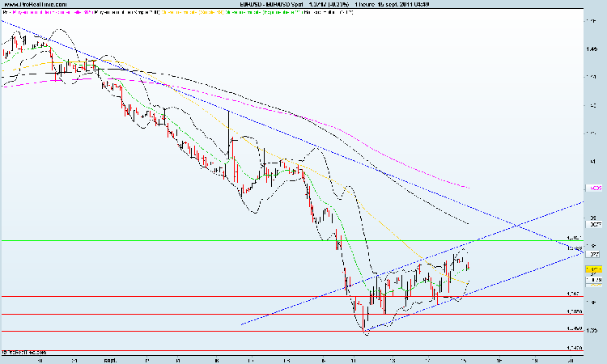Click the magenta price tag on right axis
Image resolution: width=607 pixels, height=364 pixels.
594,186
